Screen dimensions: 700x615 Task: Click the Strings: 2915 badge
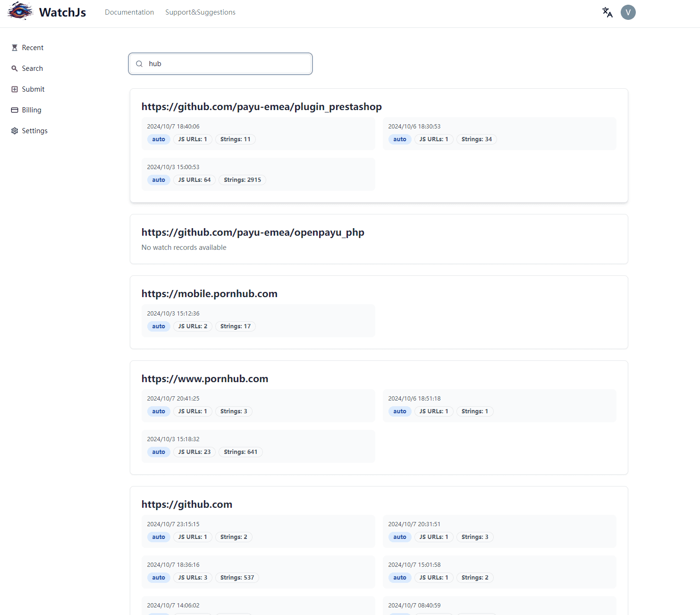(242, 180)
